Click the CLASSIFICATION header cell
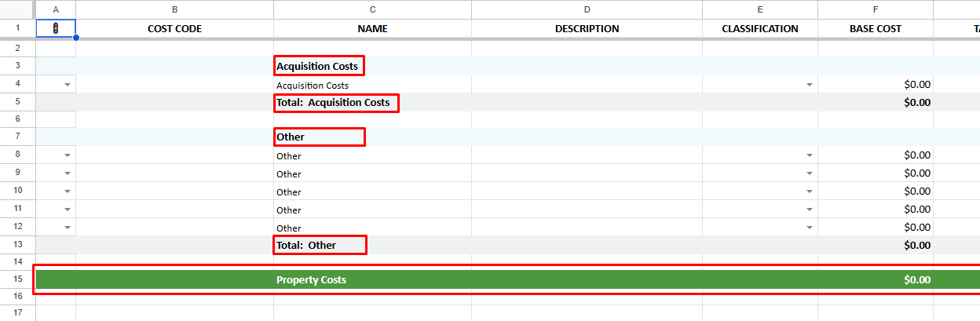 760,28
